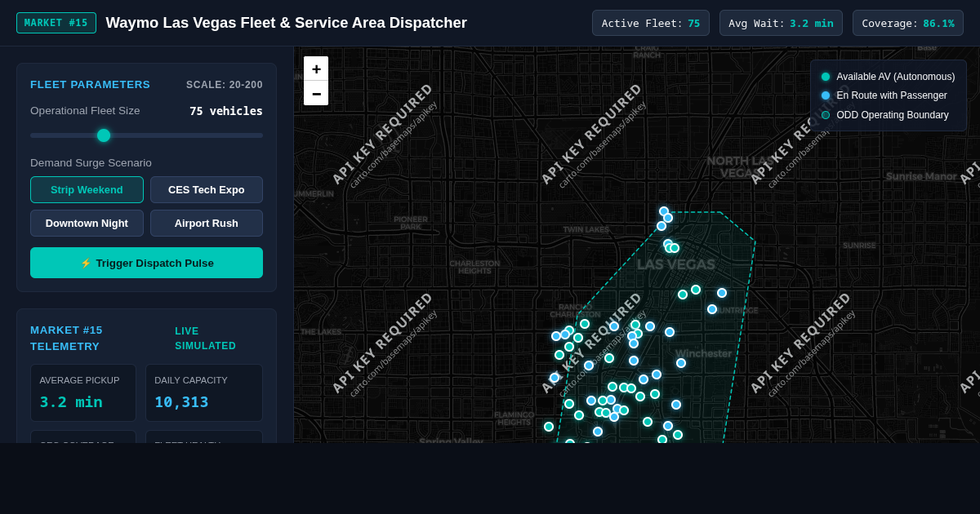Viewport: 980px width, 514px height.
Task: Click the FLEET PARAMETERS heading
Action: coord(90,85)
